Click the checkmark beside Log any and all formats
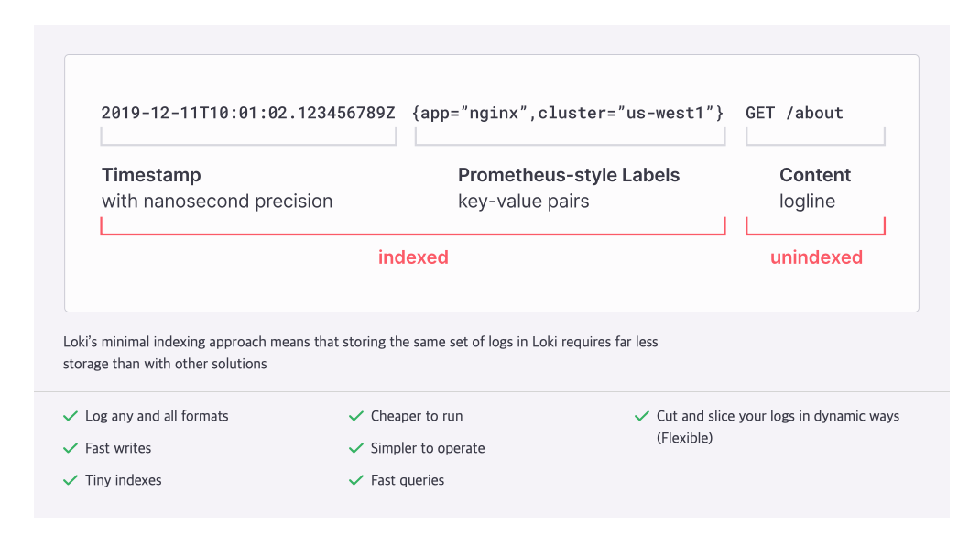The width and height of the screenshot is (980, 536). (70, 416)
